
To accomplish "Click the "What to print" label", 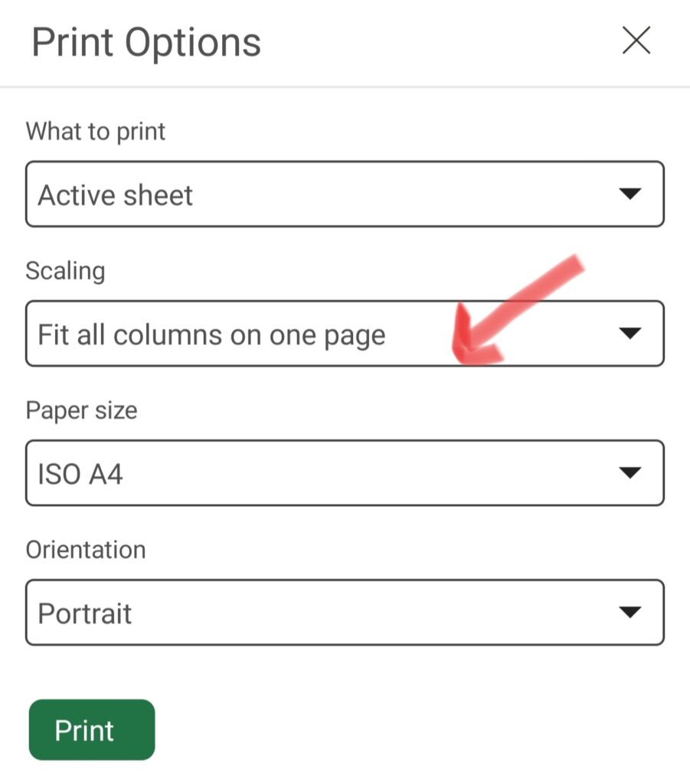I will [96, 131].
